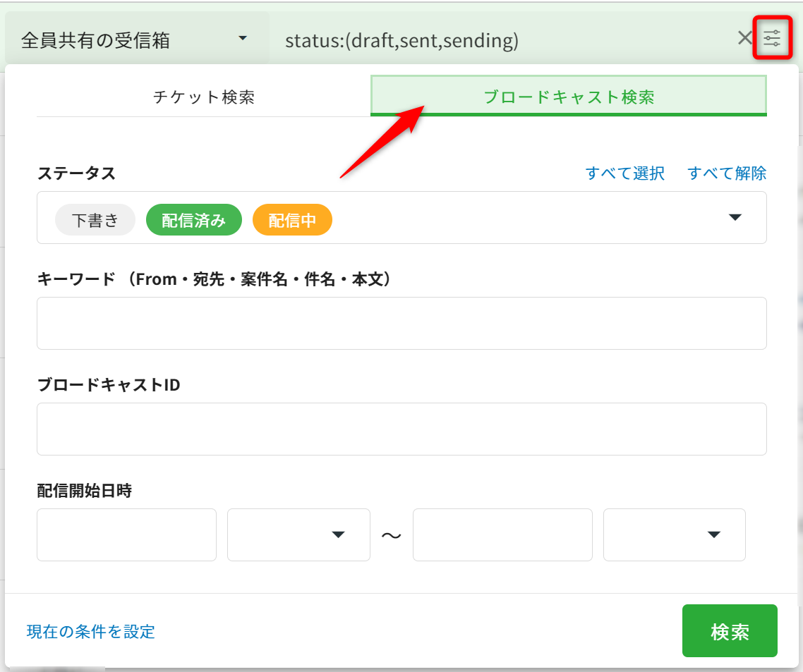Expand the ステータス dropdown arrow
803x672 pixels.
pos(735,217)
